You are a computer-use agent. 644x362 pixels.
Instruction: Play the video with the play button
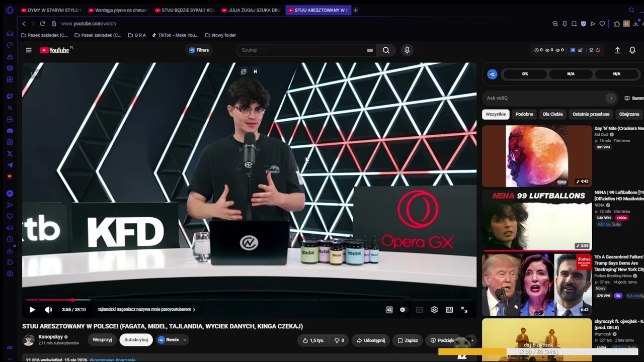[32, 310]
